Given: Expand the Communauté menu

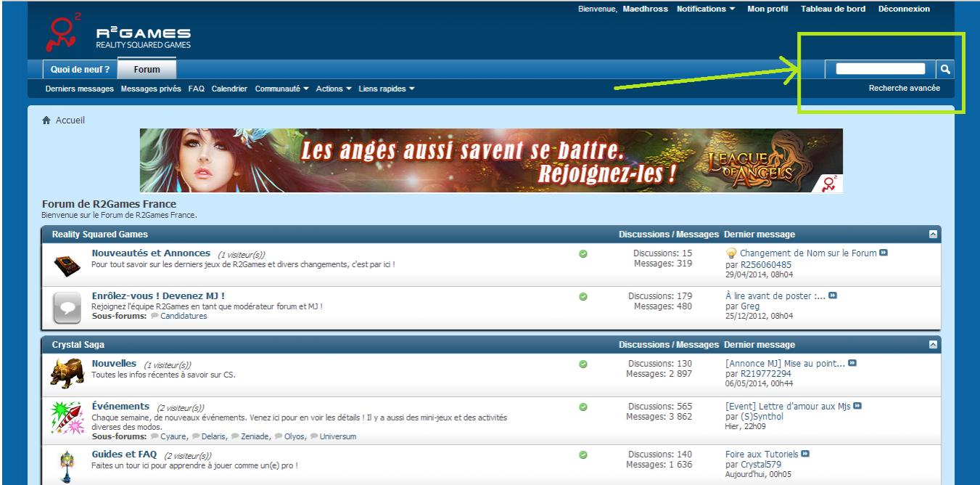Looking at the screenshot, I should point(281,89).
